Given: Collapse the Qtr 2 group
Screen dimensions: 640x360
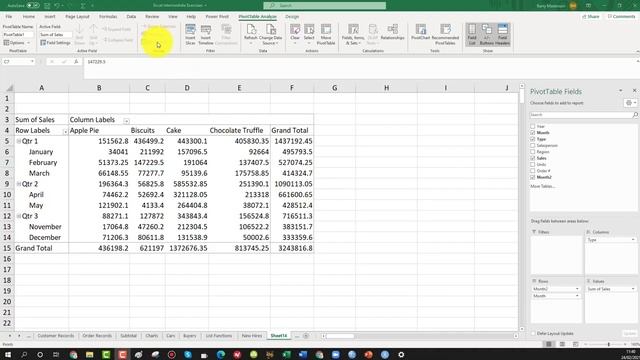Looking at the screenshot, I should click(x=19, y=184).
